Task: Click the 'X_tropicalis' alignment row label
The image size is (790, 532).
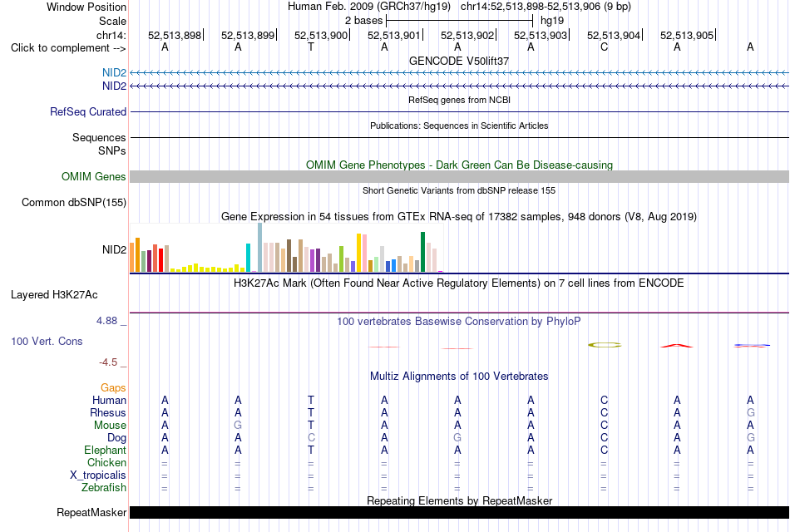Action: [x=98, y=475]
